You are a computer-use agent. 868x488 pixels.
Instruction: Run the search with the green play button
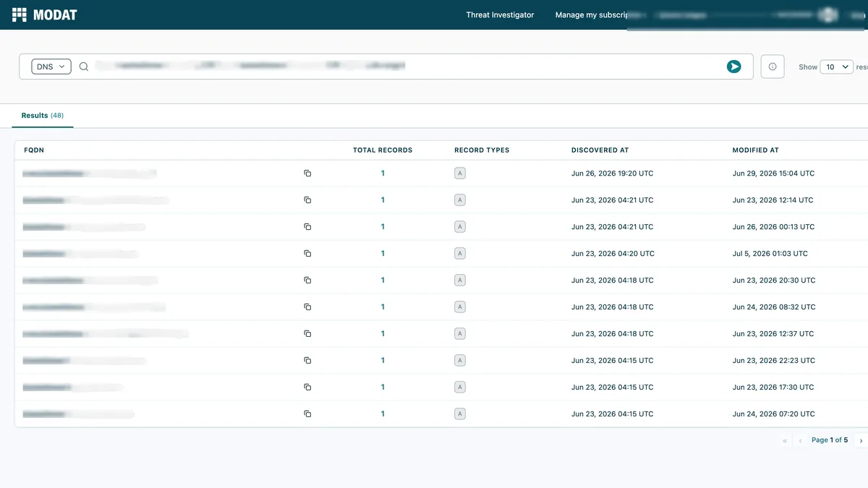click(x=733, y=67)
